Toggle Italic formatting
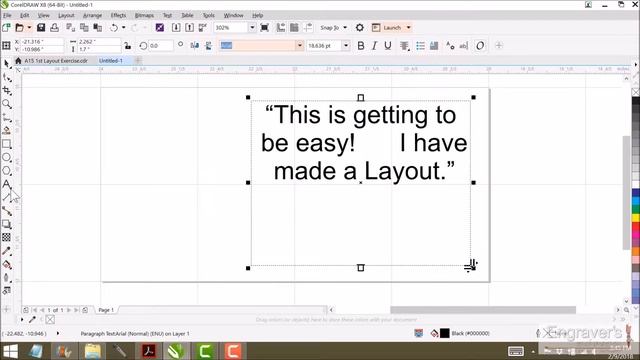The width and height of the screenshot is (640, 360). (x=374, y=46)
